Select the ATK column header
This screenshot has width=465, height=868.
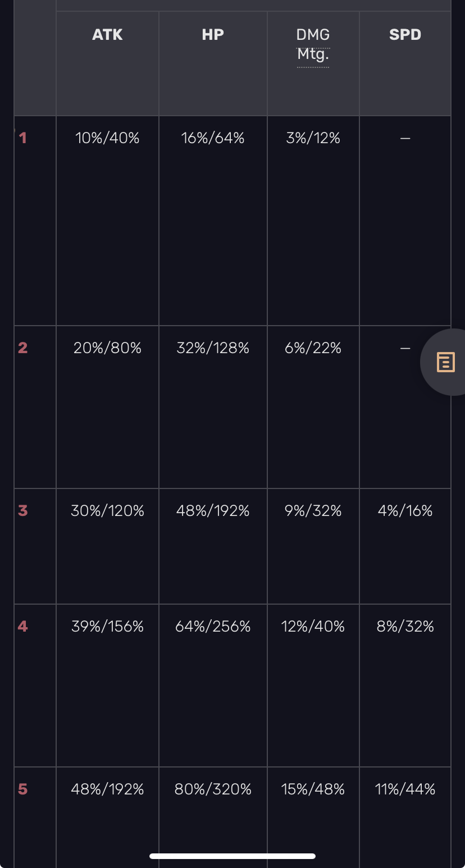[x=107, y=35]
